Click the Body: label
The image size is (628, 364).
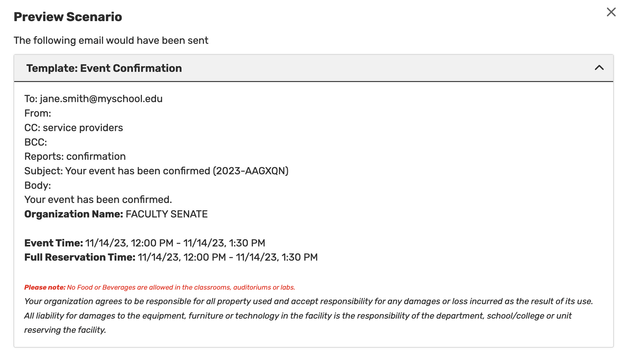pos(38,185)
